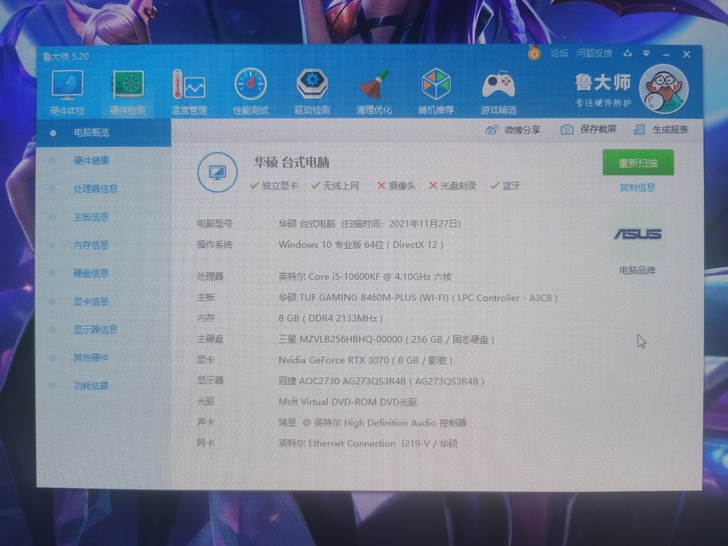This screenshot has height=546, width=728.
Task: Open 游戏精选 gamepad icon
Action: (498, 84)
